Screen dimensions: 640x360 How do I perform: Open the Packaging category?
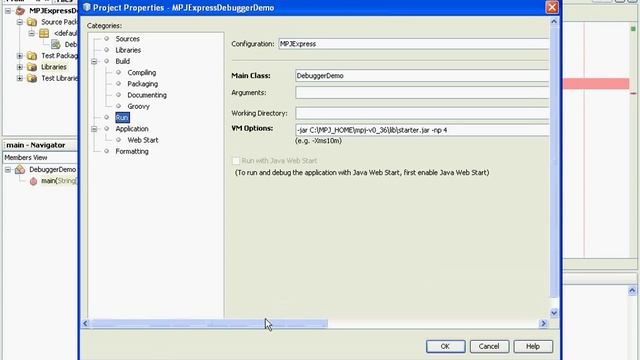(142, 84)
